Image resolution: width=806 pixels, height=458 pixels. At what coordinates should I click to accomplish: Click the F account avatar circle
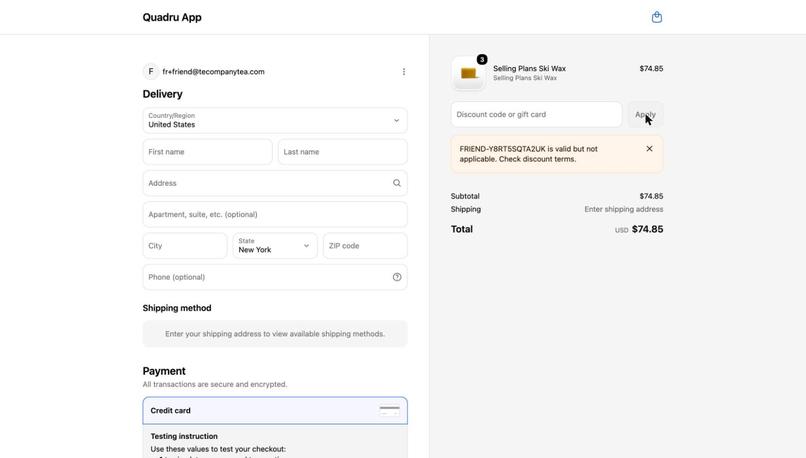(151, 71)
